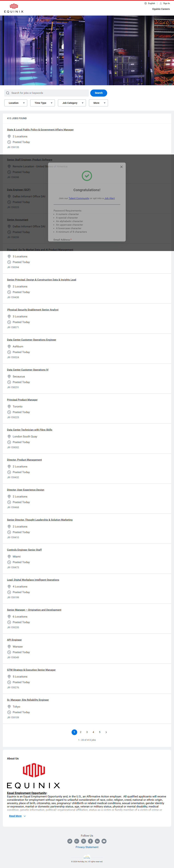This screenshot has height=868, width=174.
Task: Open the YouTube icon in the footer
Action: click(104, 841)
